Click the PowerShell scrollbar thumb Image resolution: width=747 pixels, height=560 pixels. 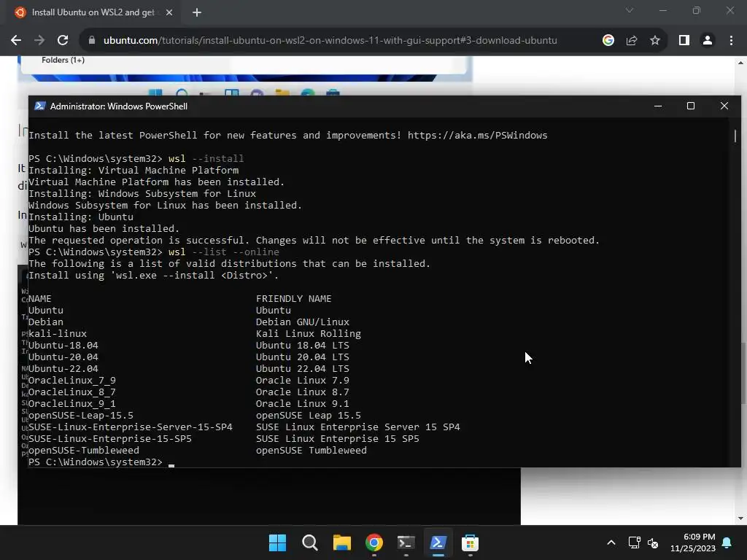pyautogui.click(x=735, y=135)
